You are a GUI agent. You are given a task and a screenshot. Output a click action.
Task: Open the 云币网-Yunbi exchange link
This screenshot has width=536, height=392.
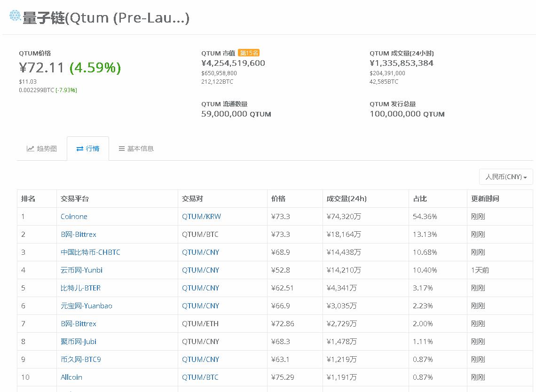[81, 270]
